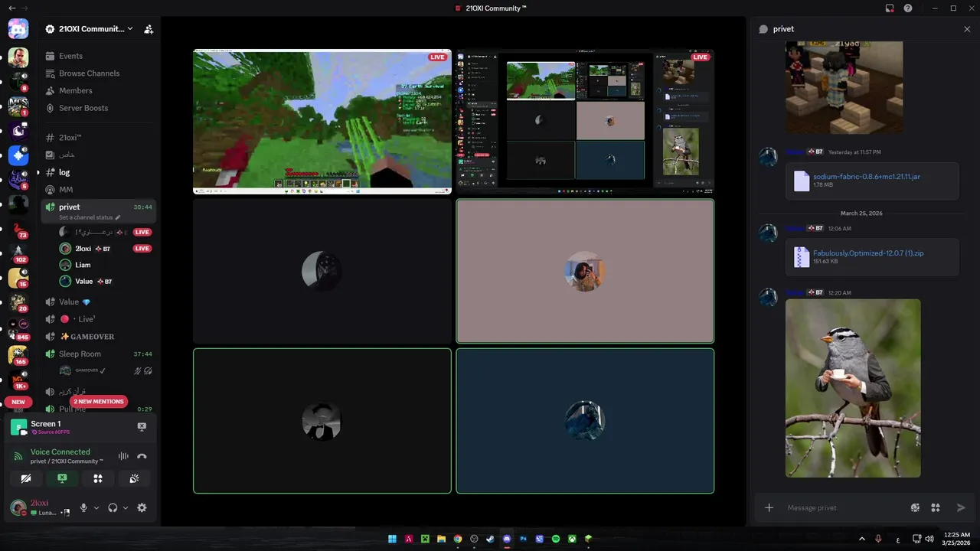This screenshot has width=980, height=551.
Task: Open 21OXI Community server dropdown menu
Action: pyautogui.click(x=89, y=29)
